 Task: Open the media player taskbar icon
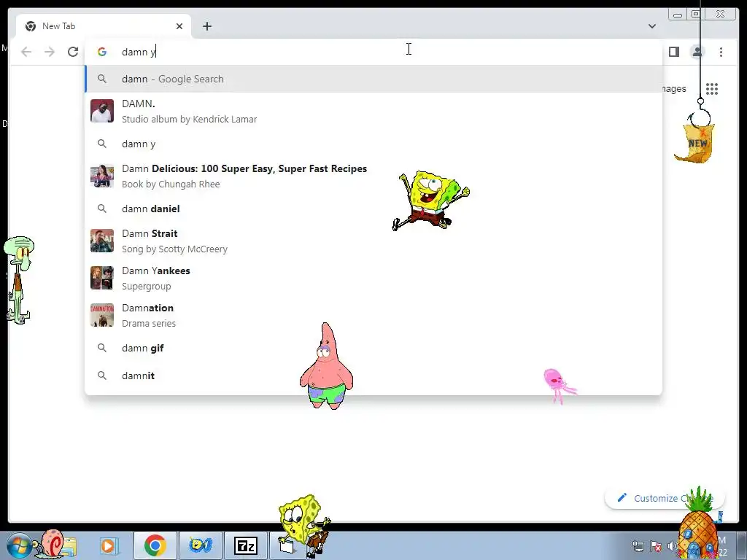(109, 545)
